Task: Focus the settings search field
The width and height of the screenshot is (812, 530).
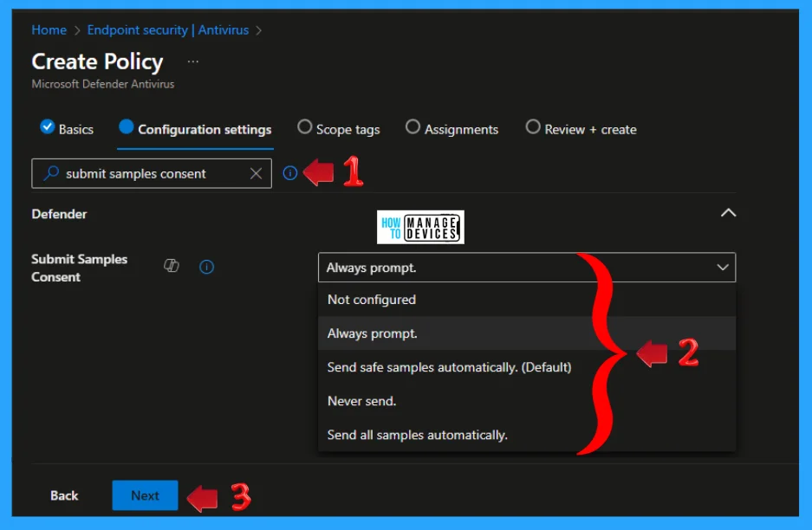Action: (152, 173)
